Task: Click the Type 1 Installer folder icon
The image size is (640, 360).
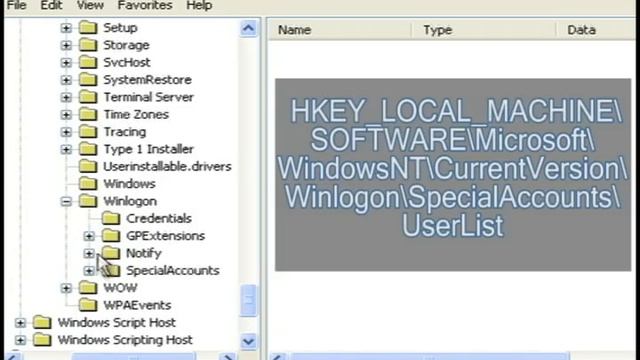Action: point(88,149)
